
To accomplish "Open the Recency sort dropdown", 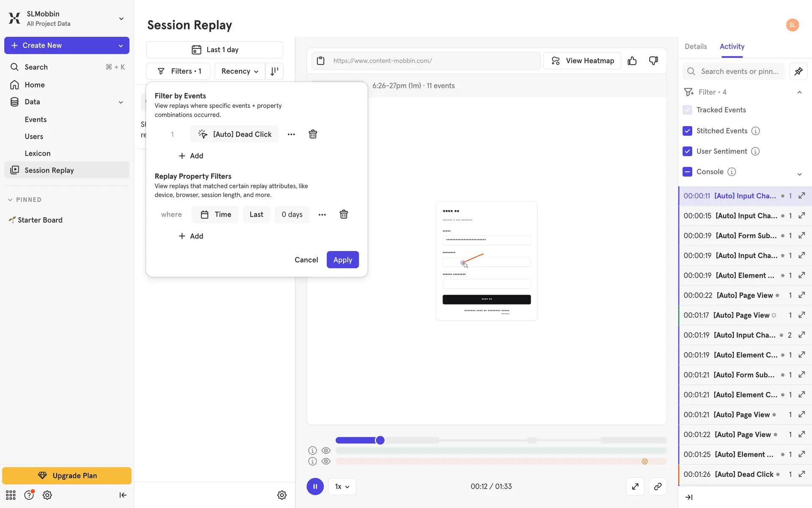I will (x=240, y=71).
